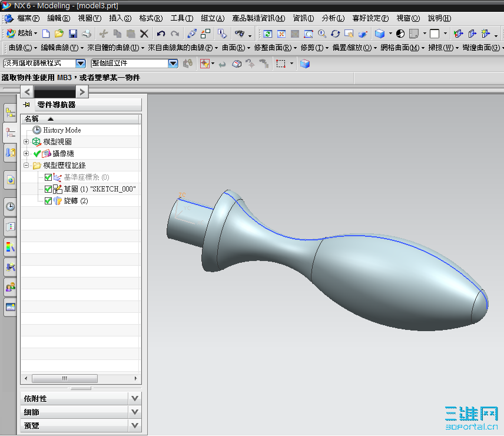The image size is (504, 436).
Task: Click the Cut scissors icon
Action: pyautogui.click(x=104, y=34)
